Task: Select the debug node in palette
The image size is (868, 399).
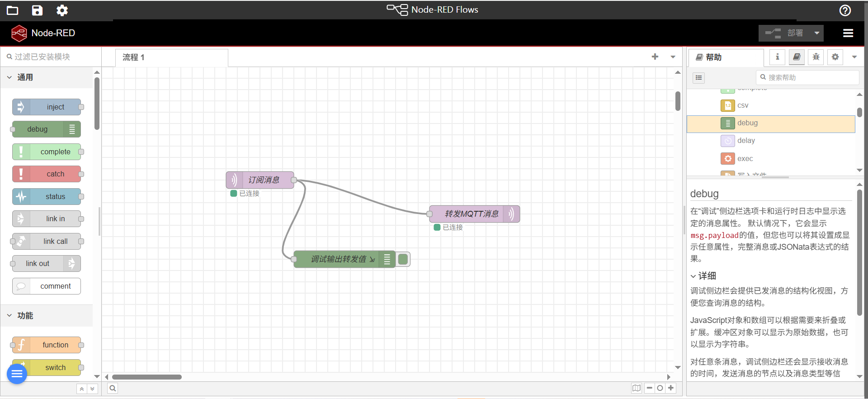Action: click(x=47, y=129)
